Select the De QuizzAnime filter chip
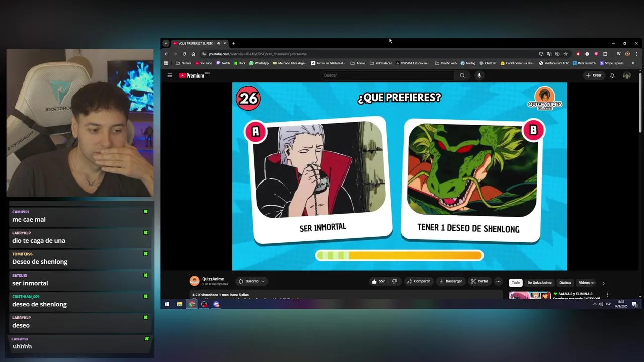 [x=539, y=283]
